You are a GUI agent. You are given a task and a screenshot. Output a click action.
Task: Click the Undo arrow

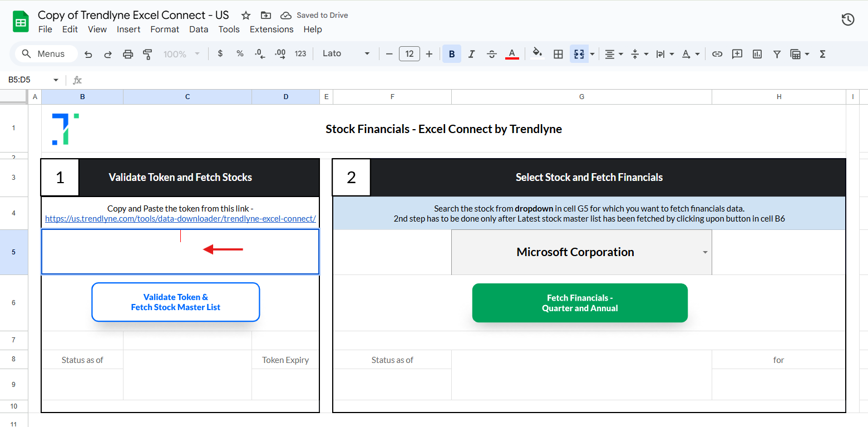pyautogui.click(x=88, y=54)
